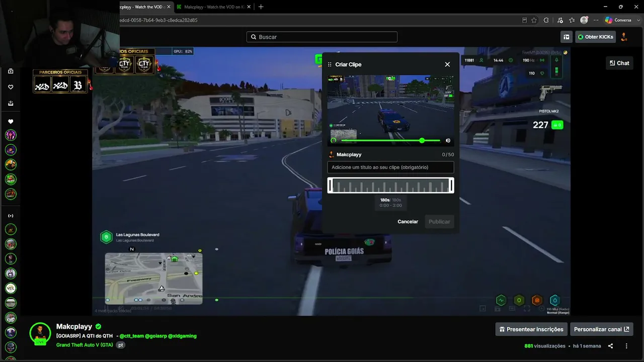This screenshot has height=362, width=644.
Task: Close the second Makcplayy browser tab
Action: pyautogui.click(x=248, y=7)
